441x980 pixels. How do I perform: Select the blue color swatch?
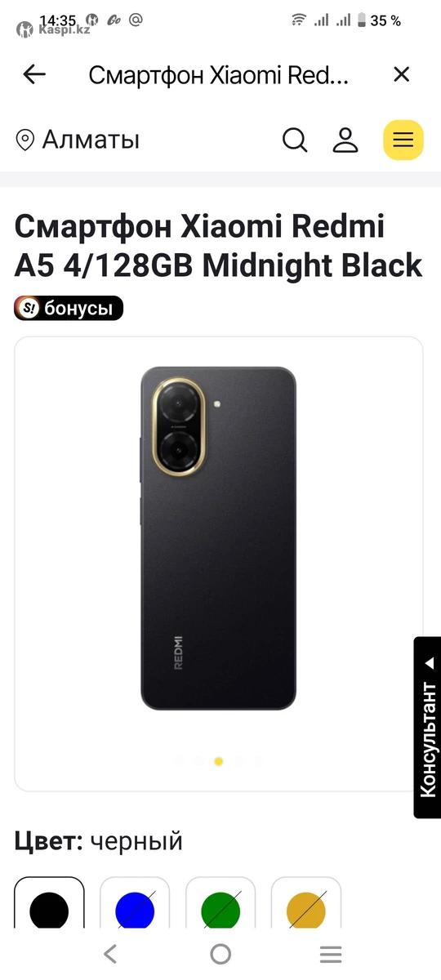[135, 911]
